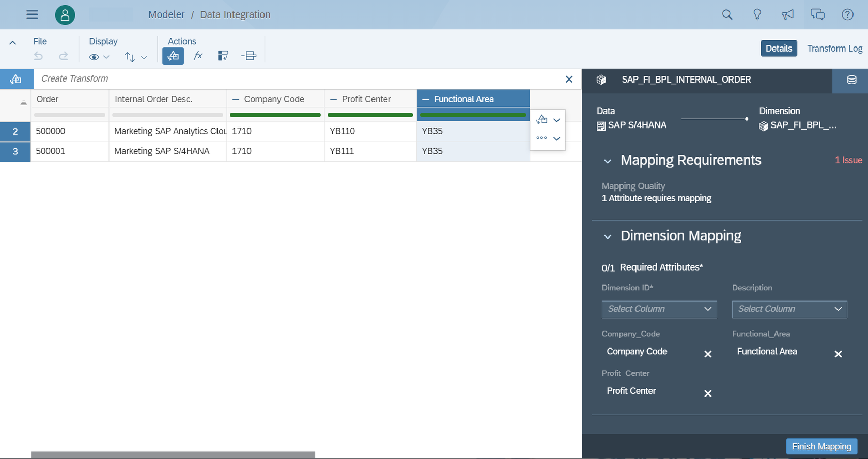Open the Dimension ID Select Column dropdown
Image resolution: width=868 pixels, height=459 pixels.
point(659,309)
